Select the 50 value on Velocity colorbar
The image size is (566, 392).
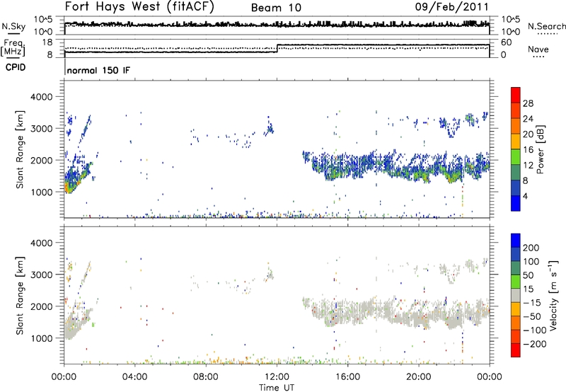click(528, 275)
